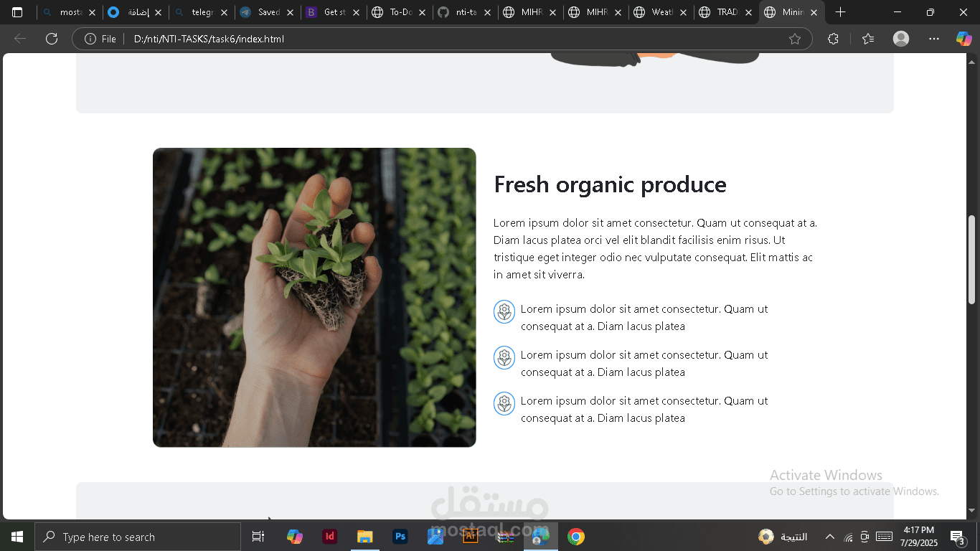
Task: Open the Favorites list icon
Action: pos(868,39)
